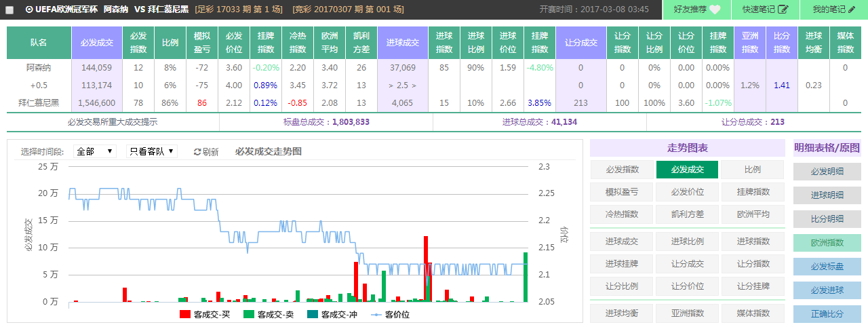Show the 让分指数 trend chart
The height and width of the screenshot is (327, 868).
(753, 263)
